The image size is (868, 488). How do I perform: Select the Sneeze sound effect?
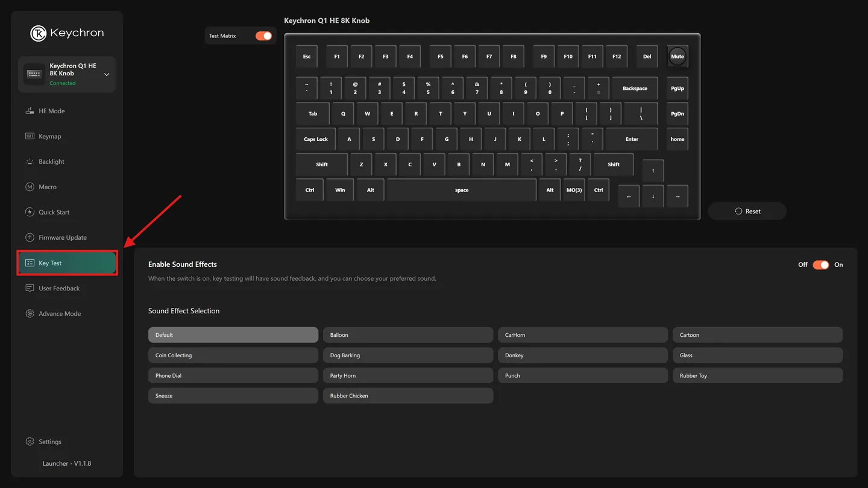click(x=233, y=396)
